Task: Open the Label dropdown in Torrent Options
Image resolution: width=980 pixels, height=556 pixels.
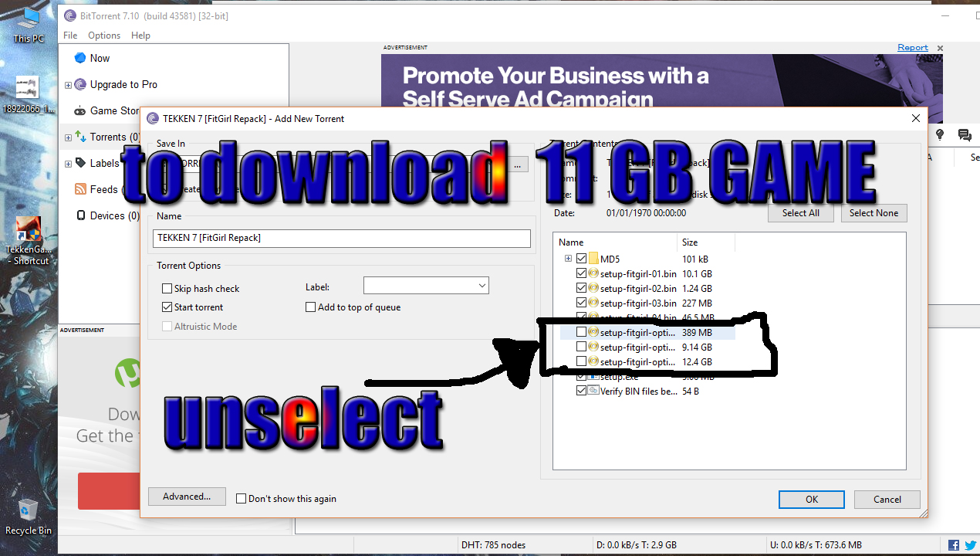Action: pyautogui.click(x=426, y=286)
